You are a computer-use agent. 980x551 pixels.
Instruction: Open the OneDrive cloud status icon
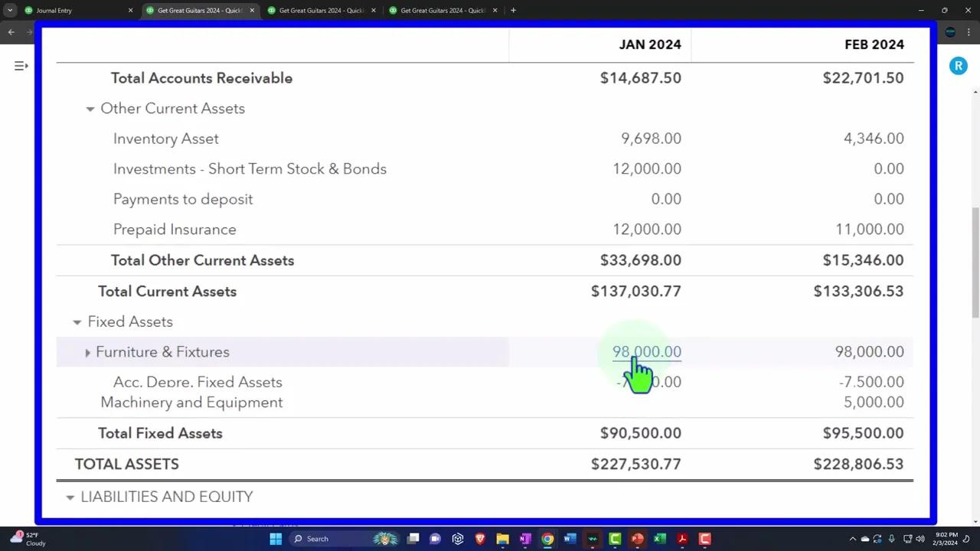(x=865, y=539)
